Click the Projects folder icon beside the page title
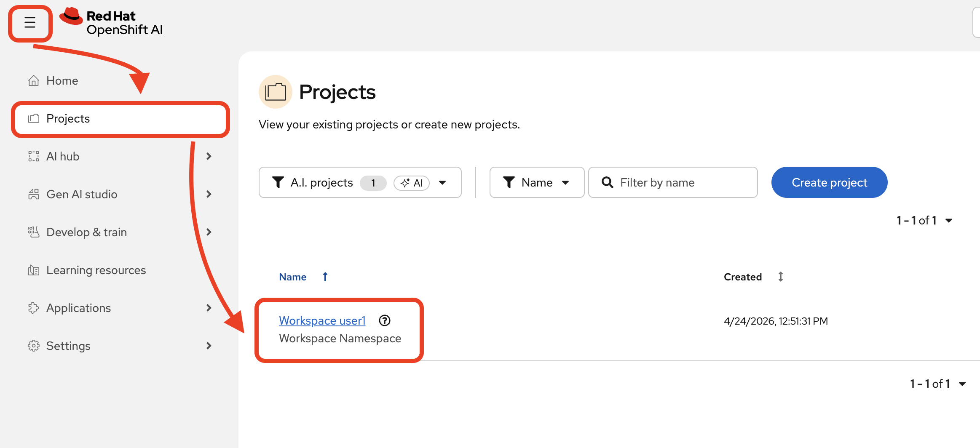 point(275,92)
